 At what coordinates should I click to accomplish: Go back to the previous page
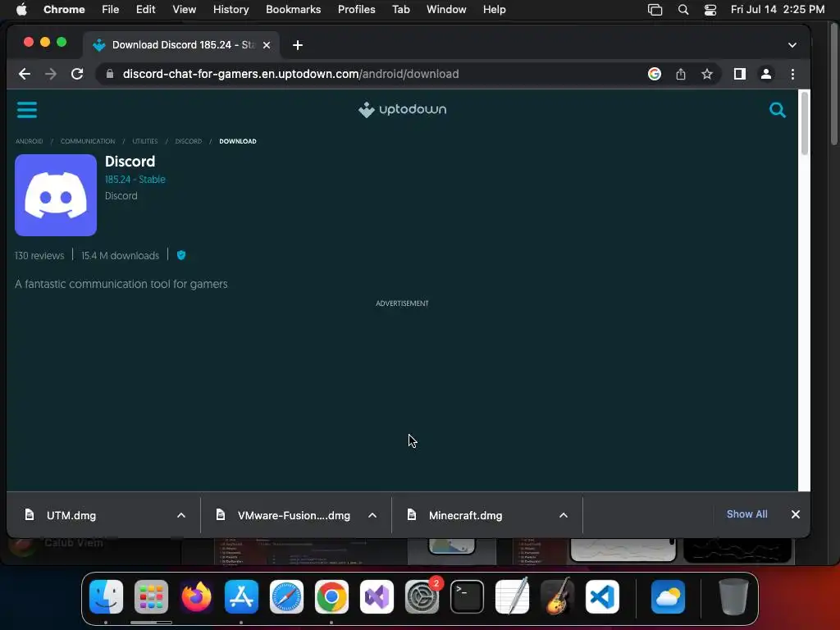pos(24,74)
